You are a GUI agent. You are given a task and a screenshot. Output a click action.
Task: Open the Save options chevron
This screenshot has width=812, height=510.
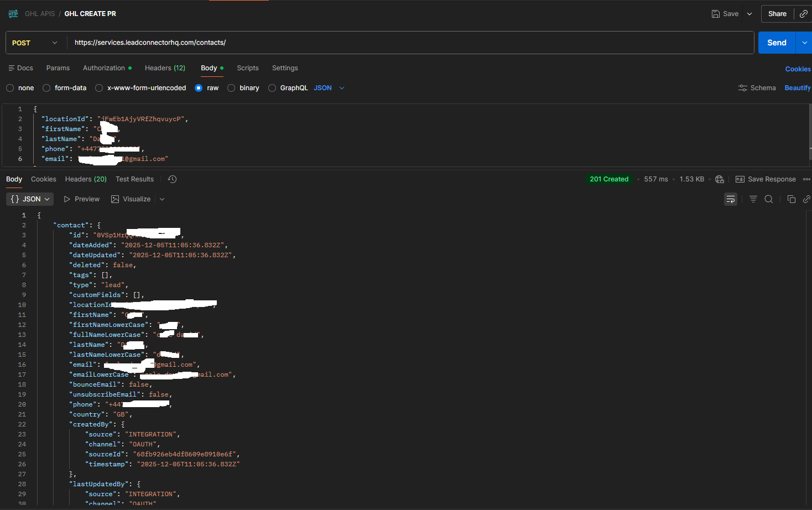pos(749,14)
